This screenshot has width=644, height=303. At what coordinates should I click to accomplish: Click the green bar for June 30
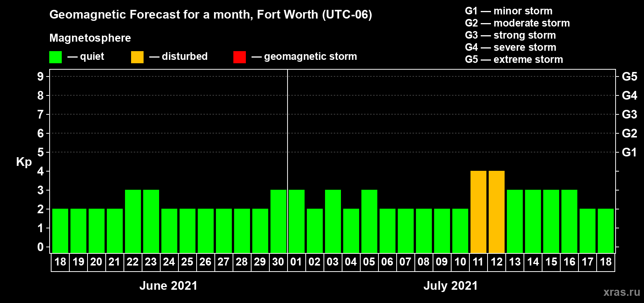click(x=278, y=222)
